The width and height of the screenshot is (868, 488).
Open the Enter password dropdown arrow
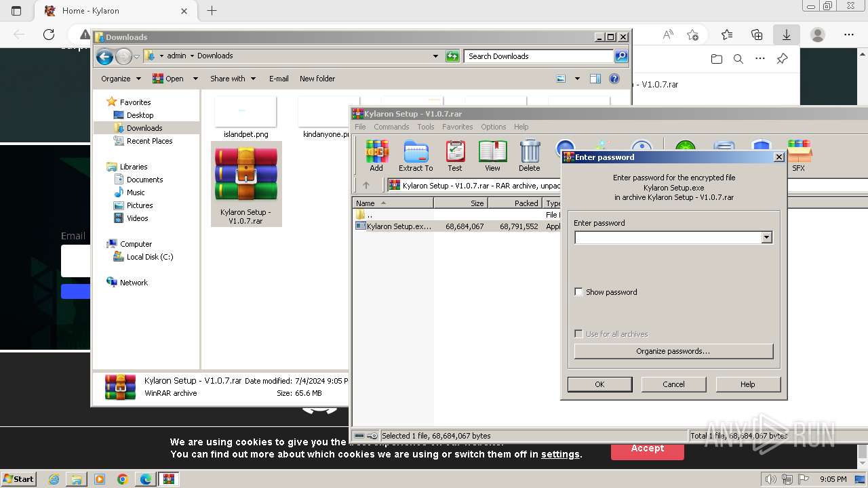766,238
